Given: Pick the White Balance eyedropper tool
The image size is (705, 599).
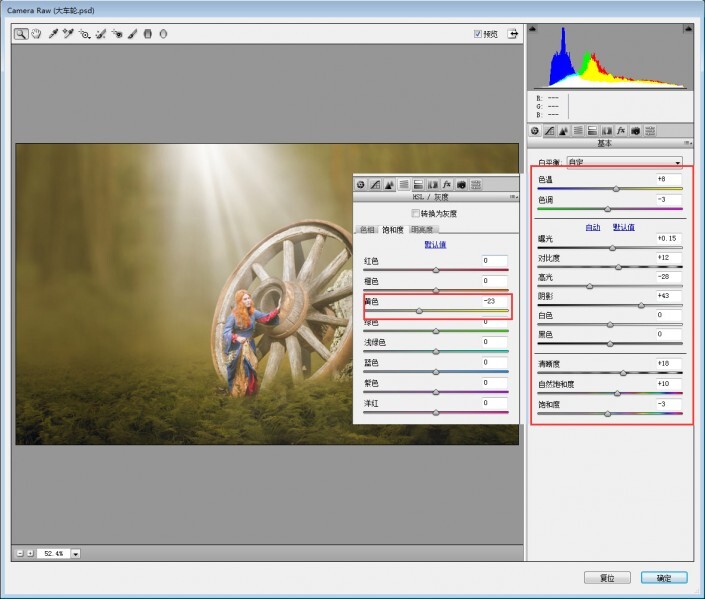Looking at the screenshot, I should click(x=53, y=33).
